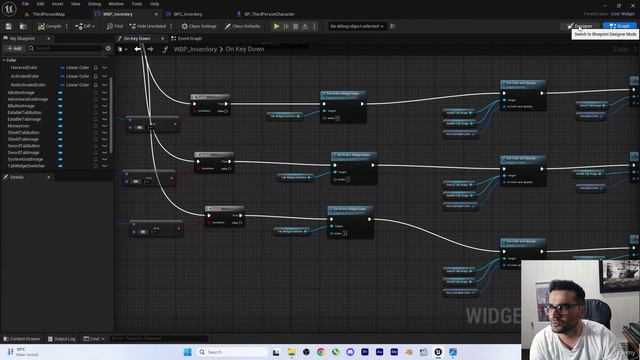The height and width of the screenshot is (360, 640).
Task: Click WBP_Inventory in the graph breadcrumb
Action: click(x=195, y=49)
